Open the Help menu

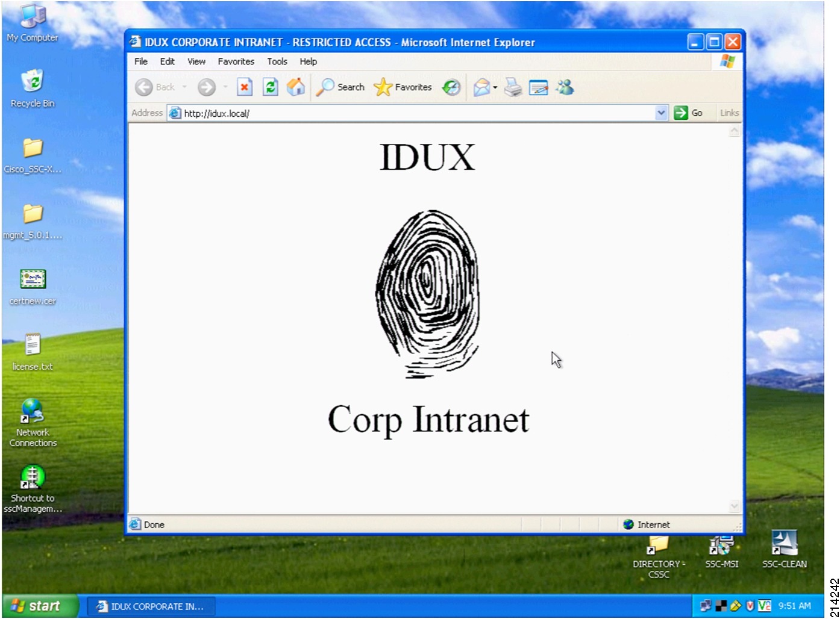(x=309, y=61)
